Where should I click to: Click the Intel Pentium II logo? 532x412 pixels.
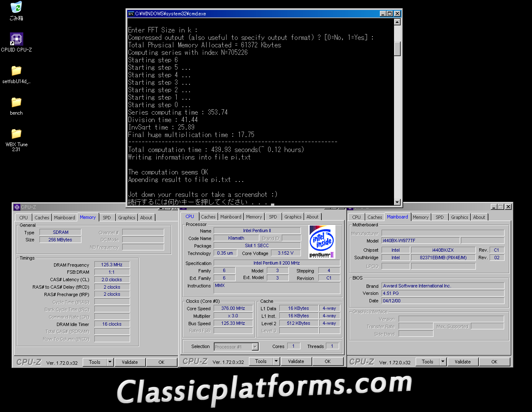coord(323,241)
